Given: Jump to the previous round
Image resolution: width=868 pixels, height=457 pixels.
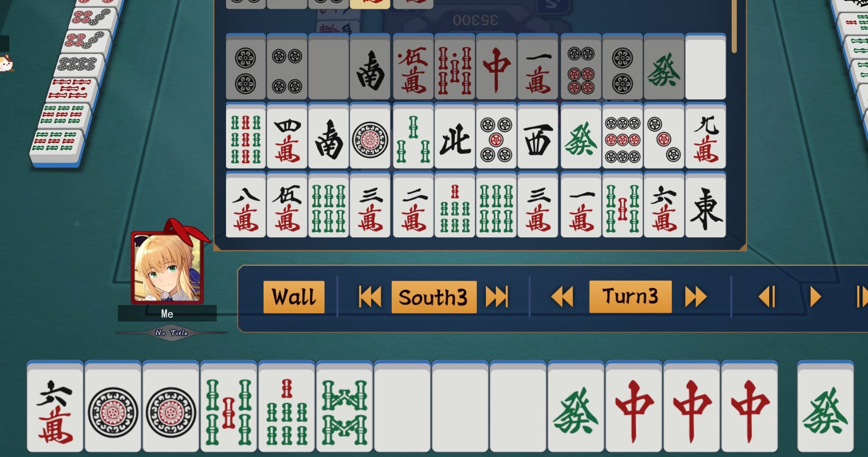Looking at the screenshot, I should pos(370,297).
